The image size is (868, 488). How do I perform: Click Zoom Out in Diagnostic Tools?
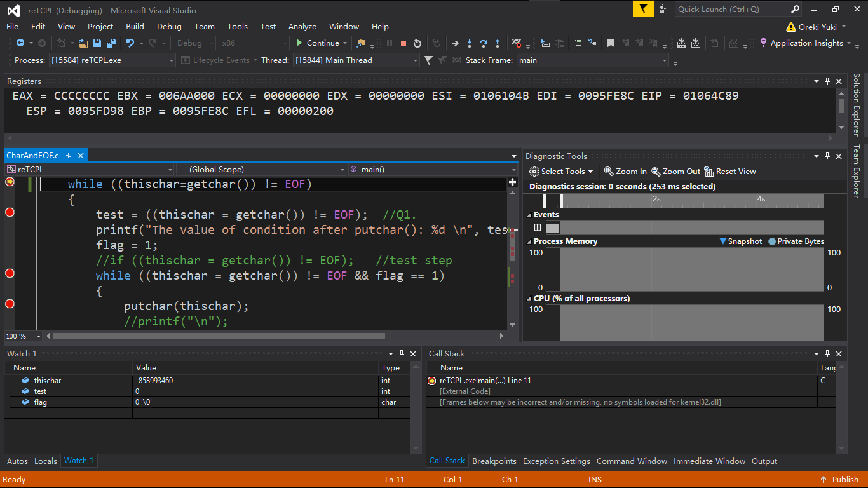(x=676, y=172)
